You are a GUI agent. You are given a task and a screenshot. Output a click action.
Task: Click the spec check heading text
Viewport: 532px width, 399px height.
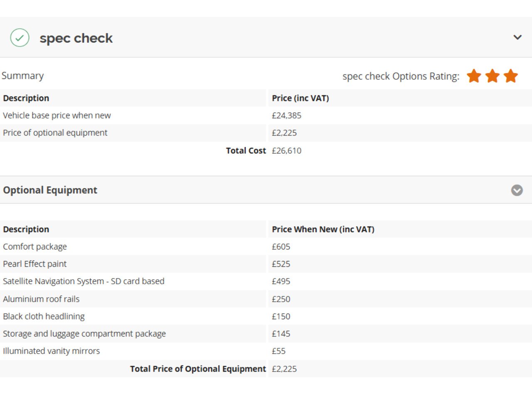coord(76,38)
